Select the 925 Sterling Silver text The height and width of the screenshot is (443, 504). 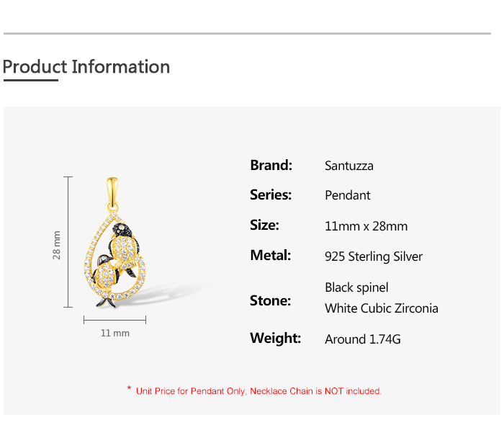374,256
